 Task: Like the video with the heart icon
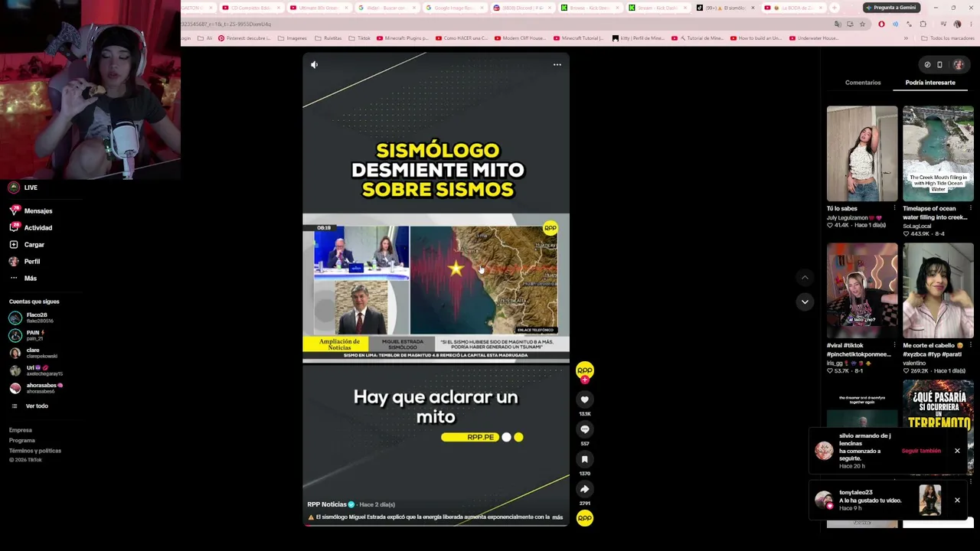[x=584, y=399]
